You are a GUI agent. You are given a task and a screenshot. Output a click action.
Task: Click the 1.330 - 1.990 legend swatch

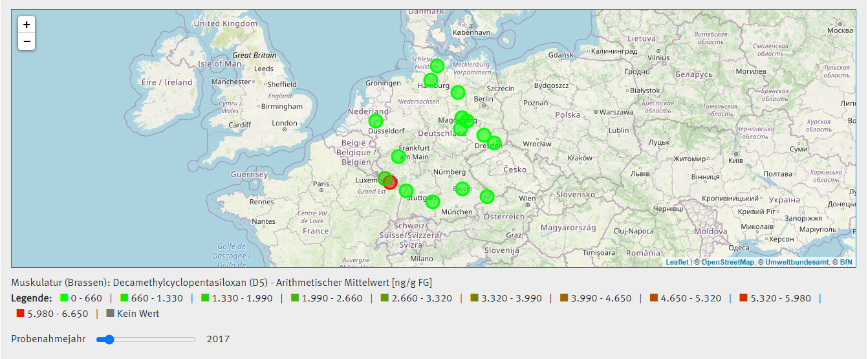coord(205,298)
